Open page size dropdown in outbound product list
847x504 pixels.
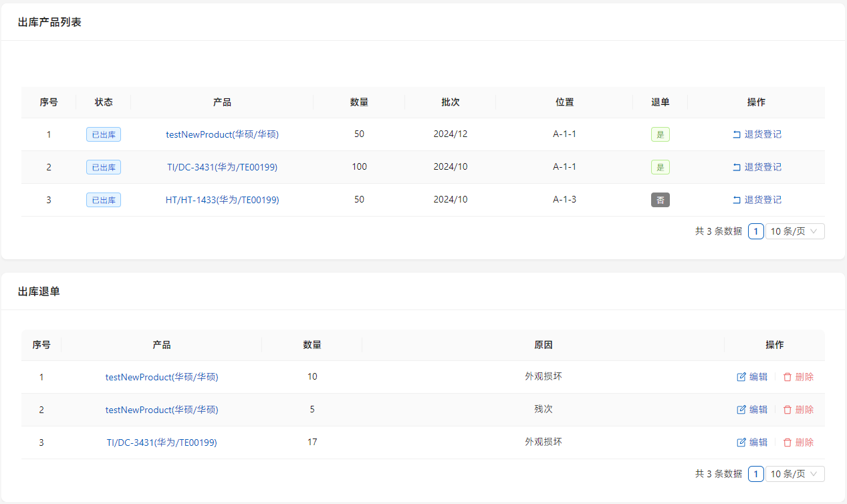(x=794, y=231)
